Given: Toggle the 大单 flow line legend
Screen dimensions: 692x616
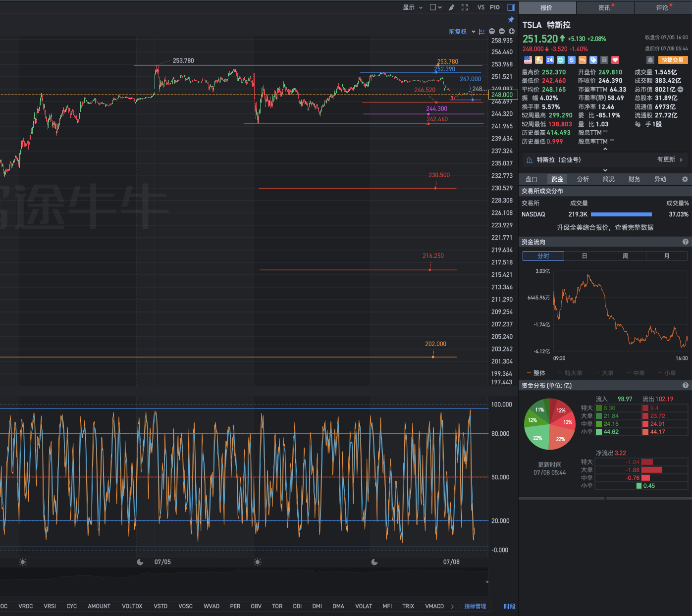Looking at the screenshot, I should click(604, 373).
